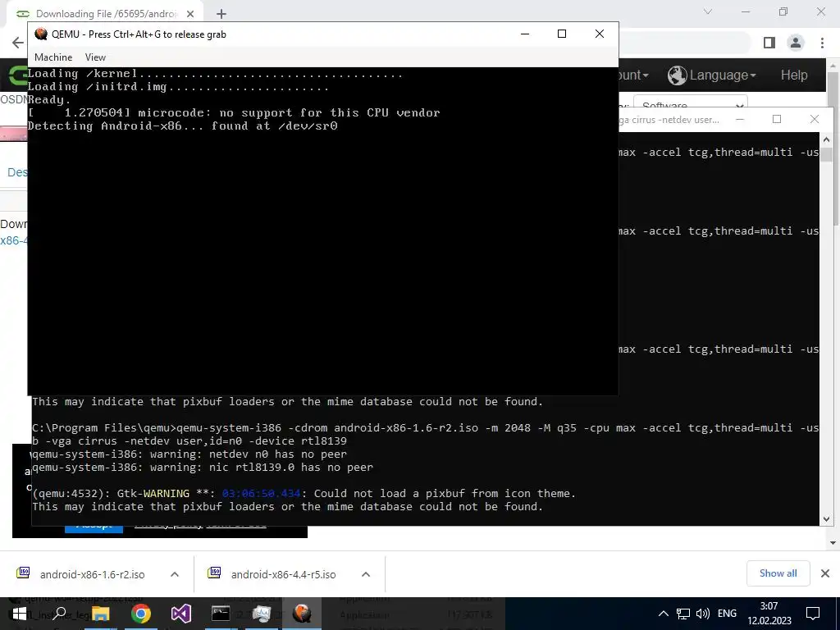840x630 pixels.
Task: Close the command prompt window
Action: click(815, 119)
